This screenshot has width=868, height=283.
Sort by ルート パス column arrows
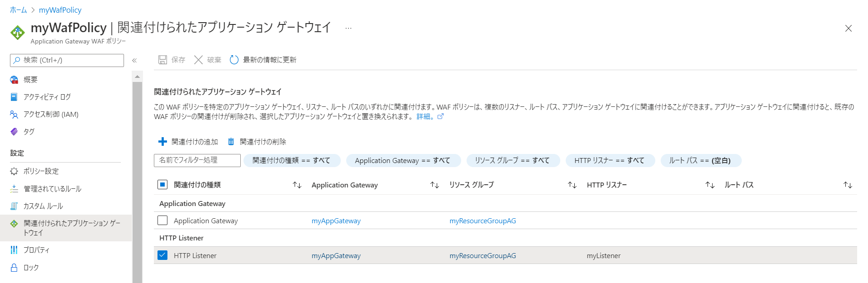(x=848, y=185)
